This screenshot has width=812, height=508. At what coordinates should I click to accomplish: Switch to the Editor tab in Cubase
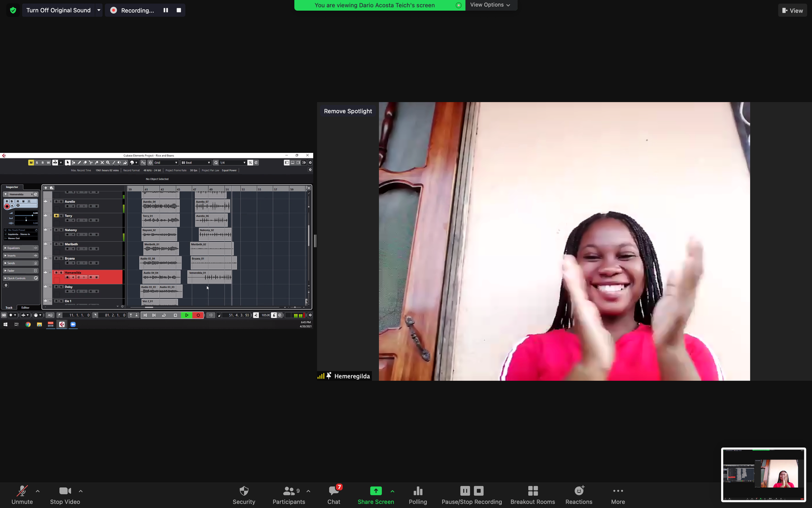[x=25, y=307]
